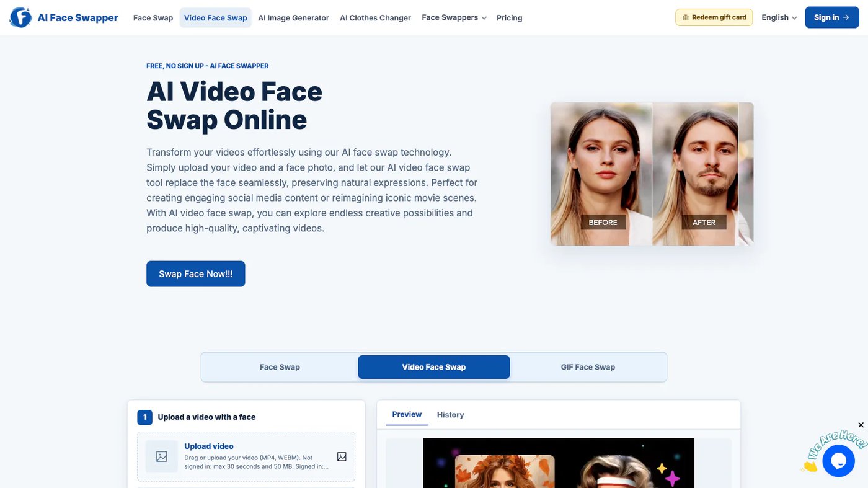Click step number 1 badge

pyautogui.click(x=144, y=417)
